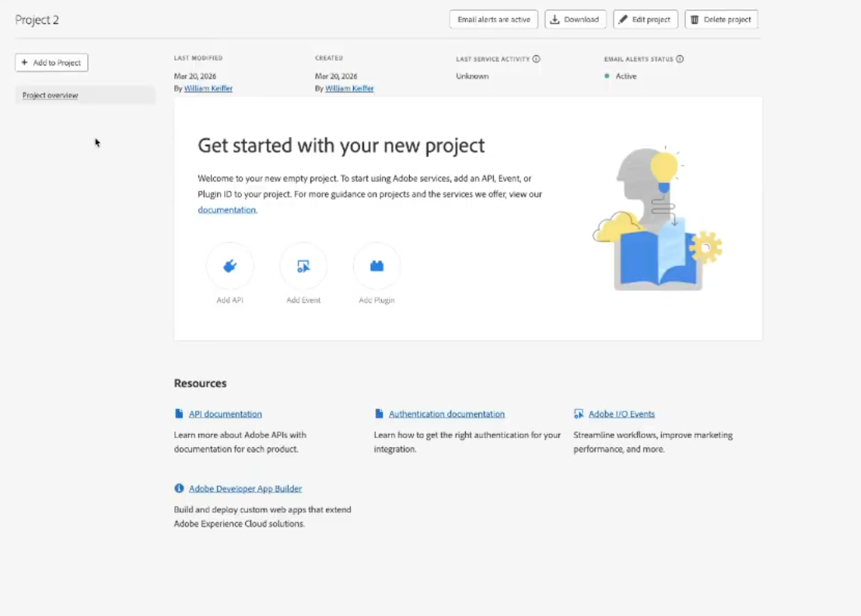The image size is (861, 616).
Task: Click the API documentation page icon
Action: (179, 414)
